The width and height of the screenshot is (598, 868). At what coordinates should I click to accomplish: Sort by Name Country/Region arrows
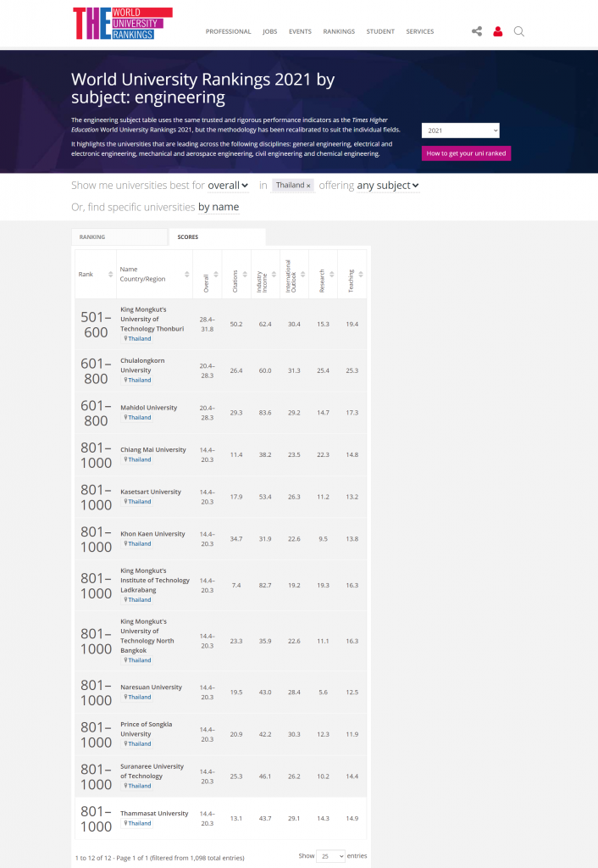pos(187,275)
